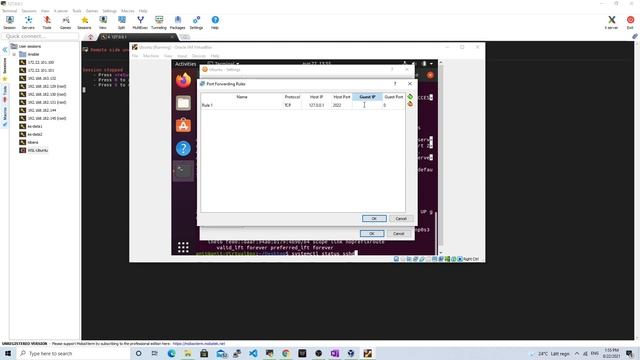Open the Devices menu in VirtualBox window
Viewport: 640px width, 360px height.
199,56
